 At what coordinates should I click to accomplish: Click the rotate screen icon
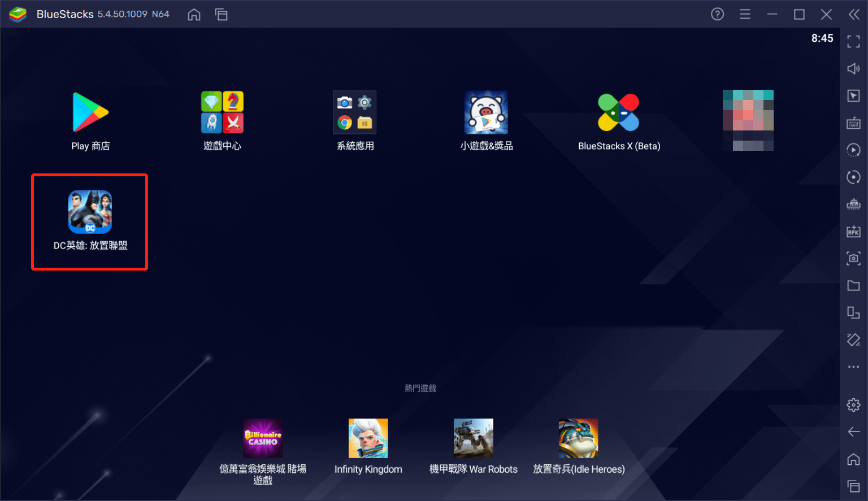point(853,339)
